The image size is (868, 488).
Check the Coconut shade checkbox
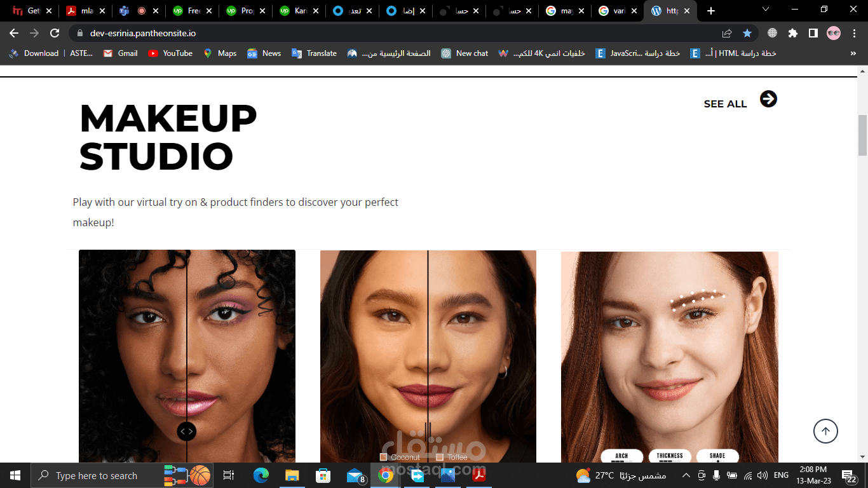click(x=383, y=457)
